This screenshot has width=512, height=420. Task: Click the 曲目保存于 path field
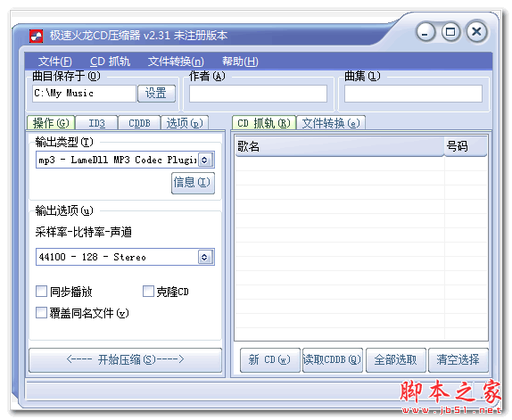84,94
